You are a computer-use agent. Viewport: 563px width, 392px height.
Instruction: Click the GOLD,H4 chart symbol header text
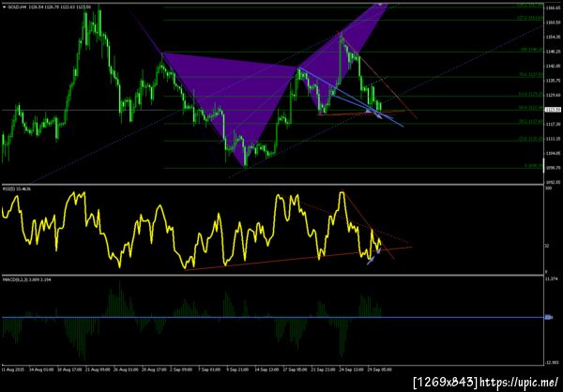(49, 7)
